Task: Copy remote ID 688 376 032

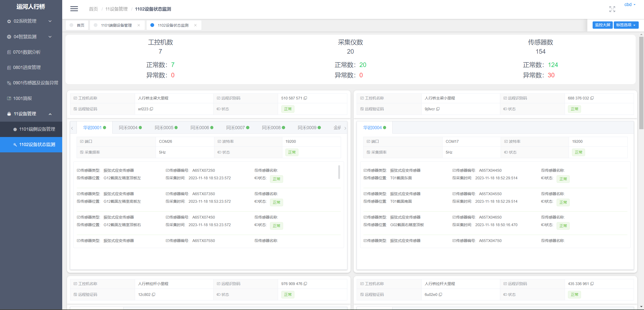Action: (x=592, y=98)
